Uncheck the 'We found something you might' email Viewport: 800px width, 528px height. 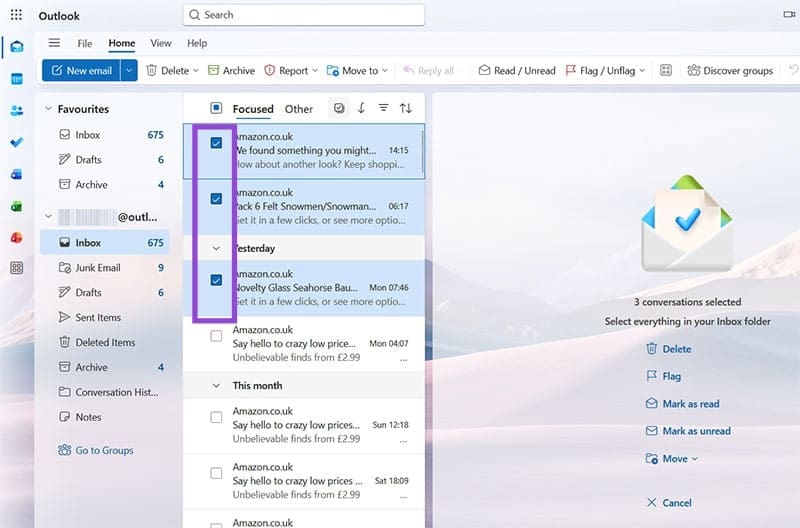(216, 143)
